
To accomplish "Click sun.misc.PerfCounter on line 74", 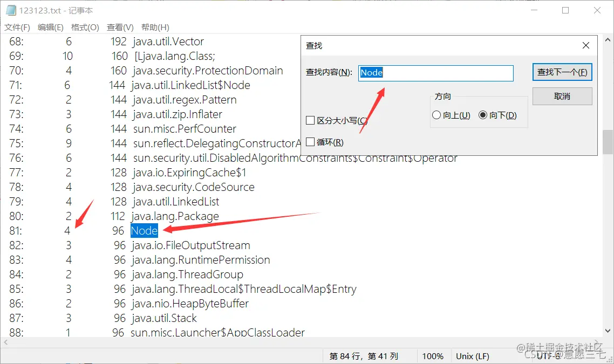I will click(185, 129).
